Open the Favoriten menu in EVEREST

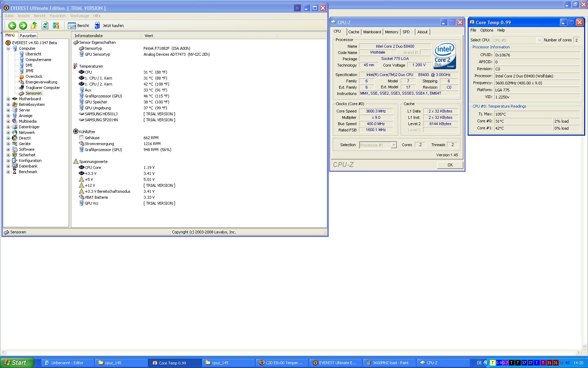coord(58,16)
